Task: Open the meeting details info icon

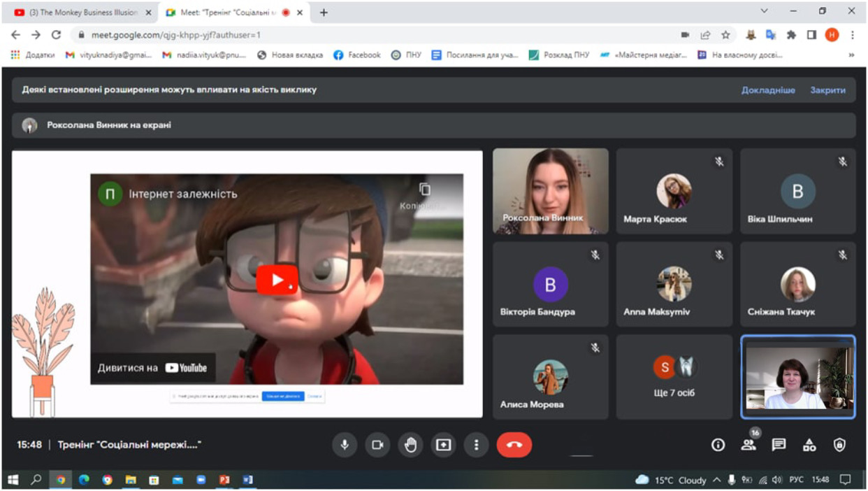Action: click(x=718, y=445)
